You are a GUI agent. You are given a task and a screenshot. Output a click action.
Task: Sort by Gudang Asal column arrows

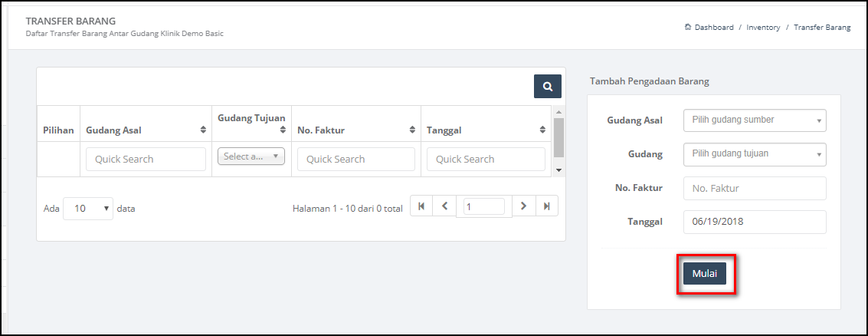coord(203,130)
